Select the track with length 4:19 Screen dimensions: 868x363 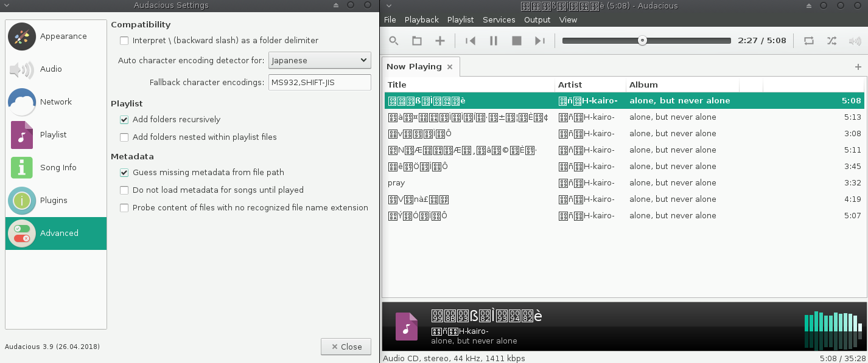click(x=625, y=199)
